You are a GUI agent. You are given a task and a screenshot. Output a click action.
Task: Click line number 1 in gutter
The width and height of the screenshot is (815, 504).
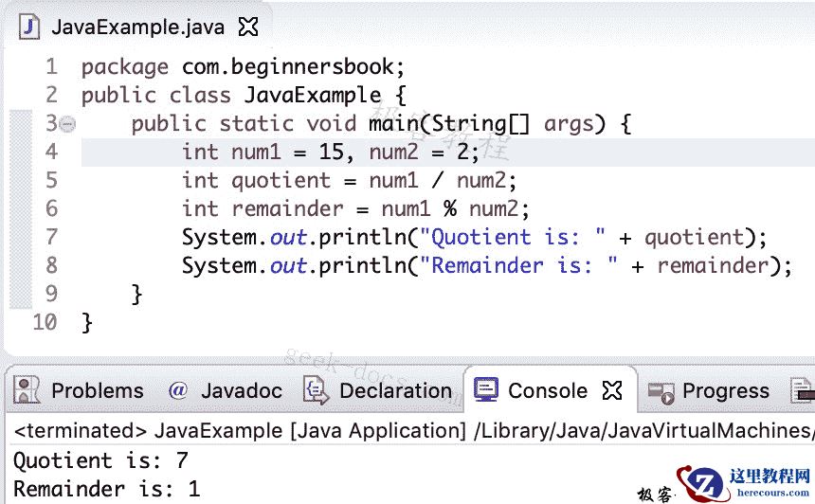[x=51, y=66]
